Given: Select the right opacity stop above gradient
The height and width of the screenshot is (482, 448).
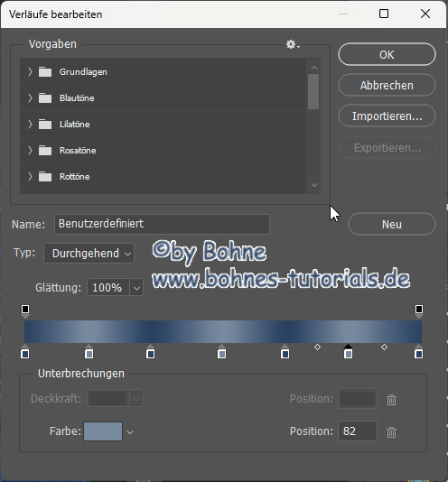Looking at the screenshot, I should pyautogui.click(x=419, y=311).
